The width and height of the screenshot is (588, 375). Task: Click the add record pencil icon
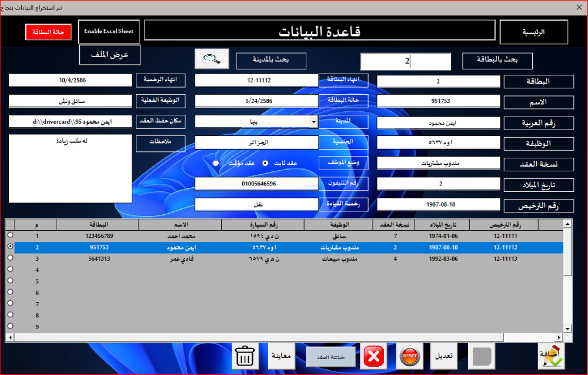551,356
